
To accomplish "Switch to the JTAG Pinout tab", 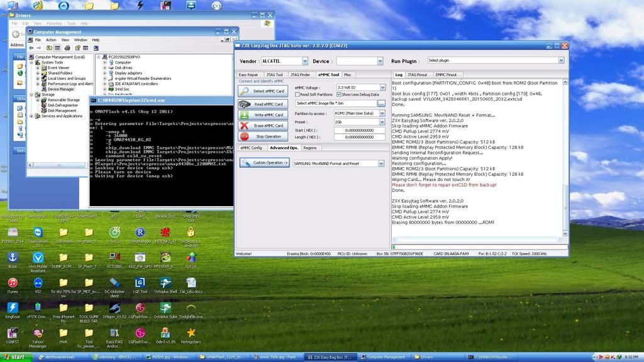I will (418, 75).
